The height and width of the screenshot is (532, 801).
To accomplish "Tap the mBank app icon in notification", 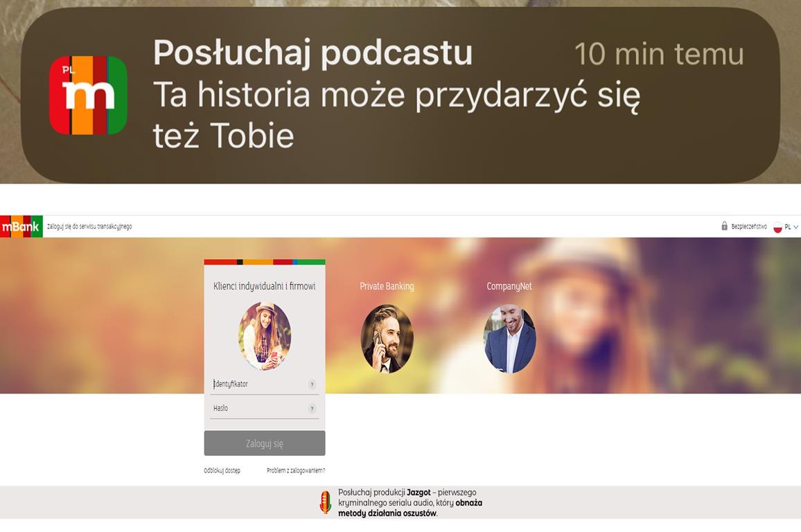I will [88, 95].
